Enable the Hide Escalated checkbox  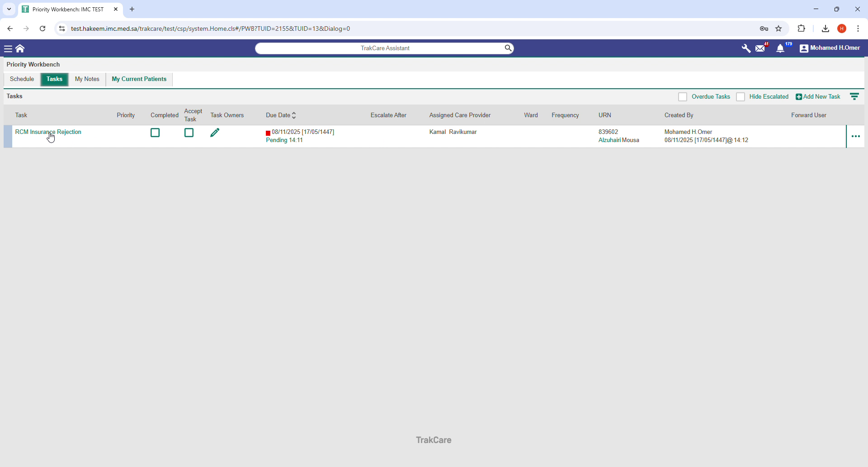(741, 97)
